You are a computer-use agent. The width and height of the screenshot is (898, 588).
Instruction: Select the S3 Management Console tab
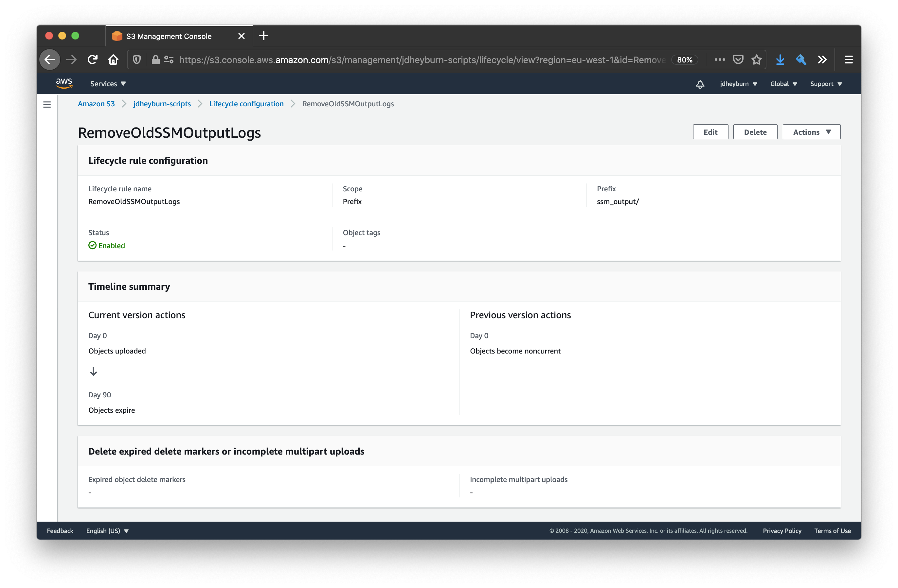click(179, 36)
